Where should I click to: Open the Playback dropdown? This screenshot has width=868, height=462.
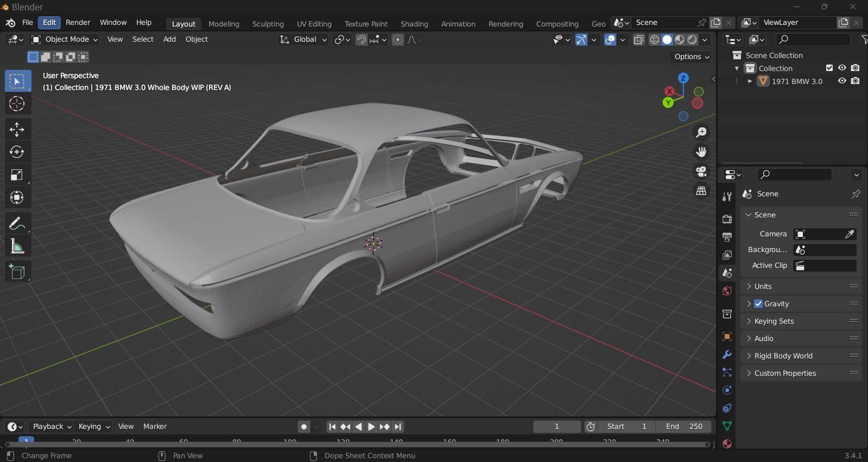pos(52,427)
